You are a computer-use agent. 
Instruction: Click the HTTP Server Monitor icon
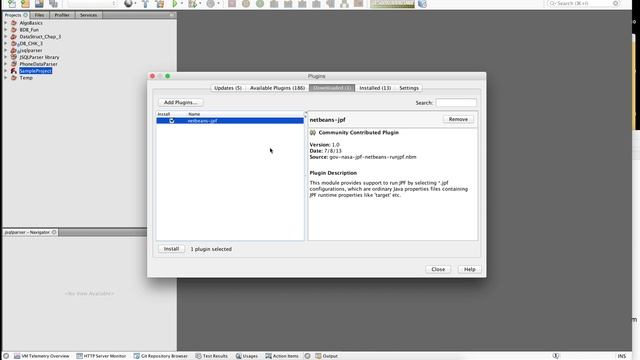coord(79,356)
